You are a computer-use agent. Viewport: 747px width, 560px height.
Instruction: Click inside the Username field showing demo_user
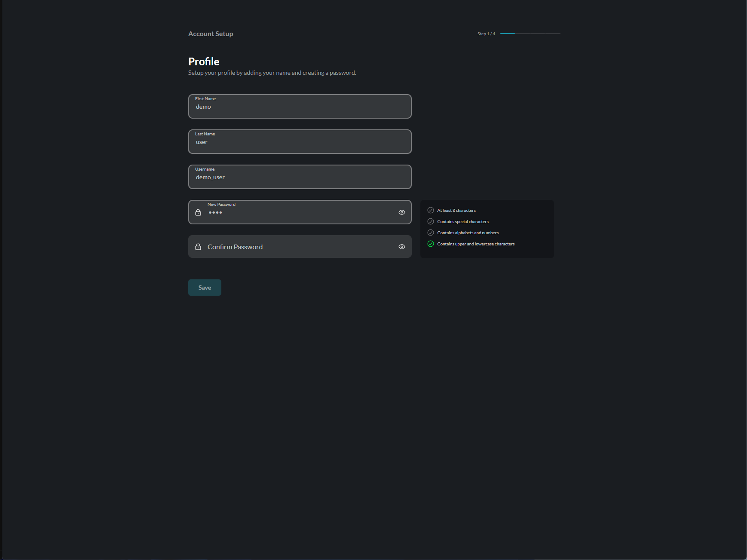click(x=300, y=177)
